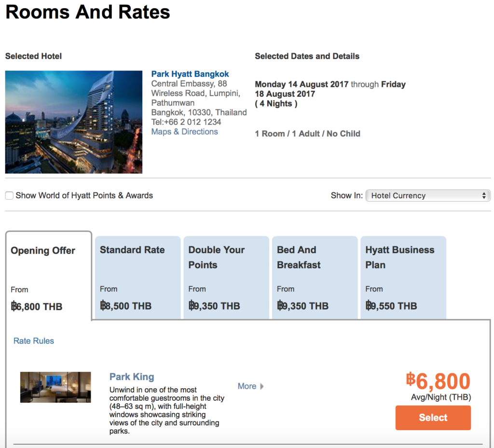Viewport: 494px width, 448px height.
Task: Choose a currency from the Show In selector
Action: [x=427, y=195]
